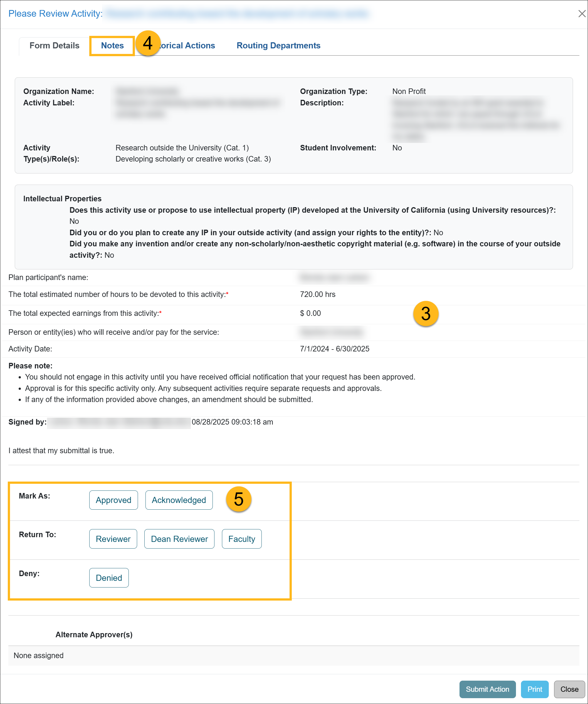The height and width of the screenshot is (704, 588).
Task: Select the Denied option
Action: click(x=109, y=577)
